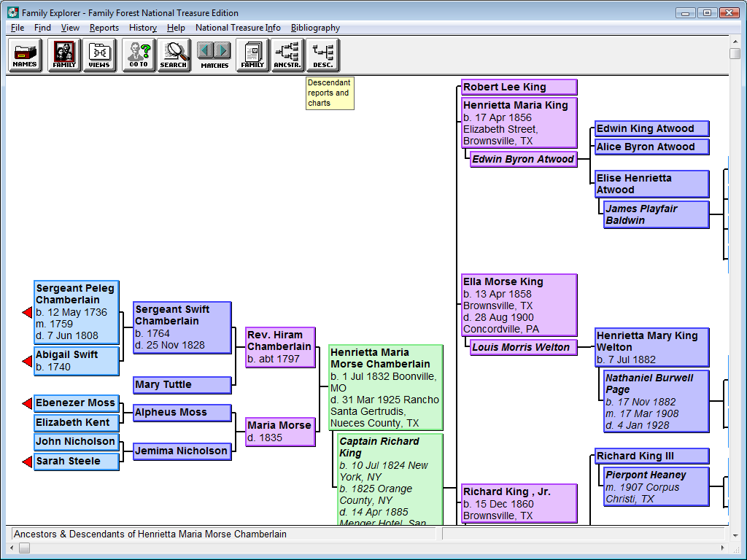Select Captain Richard King box
Viewport: 747px width, 560px height.
pos(390,480)
